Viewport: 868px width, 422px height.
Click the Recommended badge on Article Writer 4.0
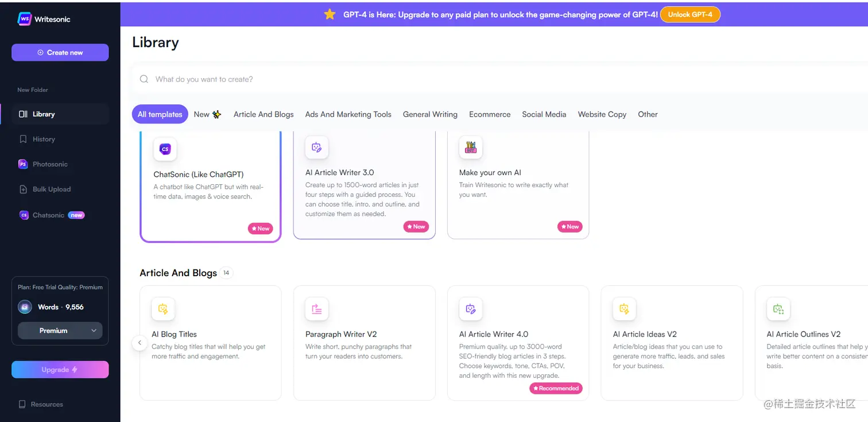coord(556,389)
